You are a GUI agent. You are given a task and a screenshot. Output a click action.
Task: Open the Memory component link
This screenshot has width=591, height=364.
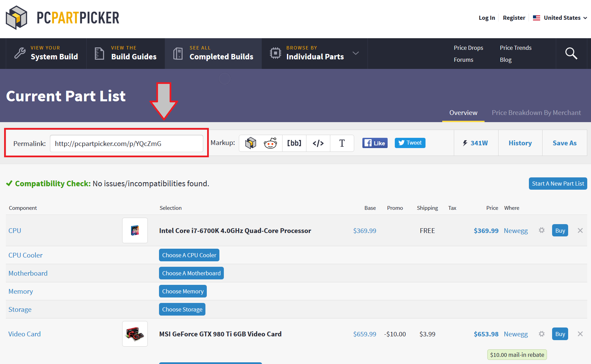21,291
